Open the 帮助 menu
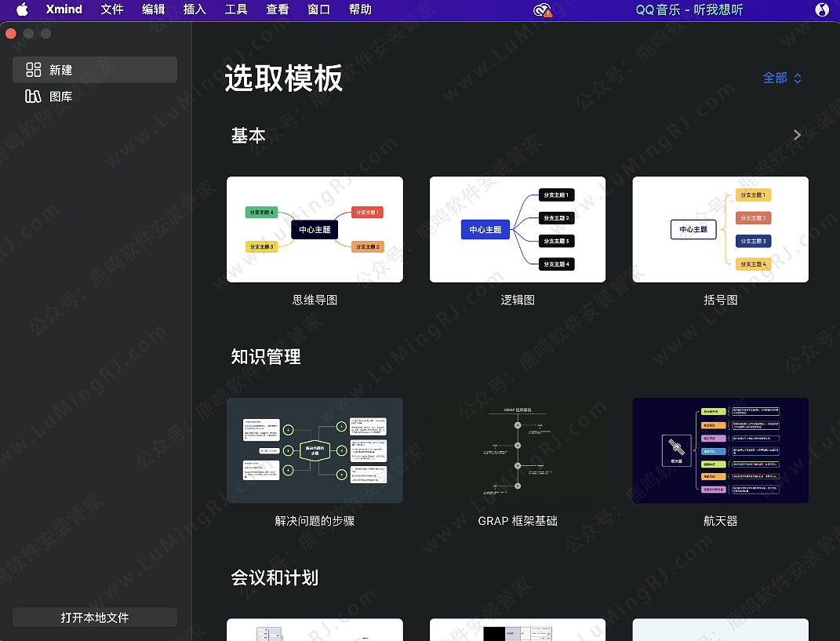The width and height of the screenshot is (840, 641). pos(360,10)
